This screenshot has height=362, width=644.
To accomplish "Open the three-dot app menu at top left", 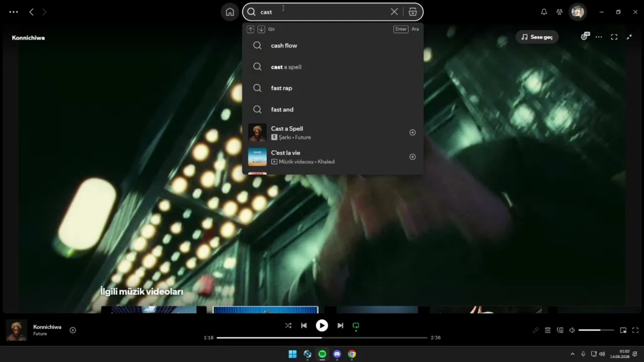I will click(x=14, y=12).
